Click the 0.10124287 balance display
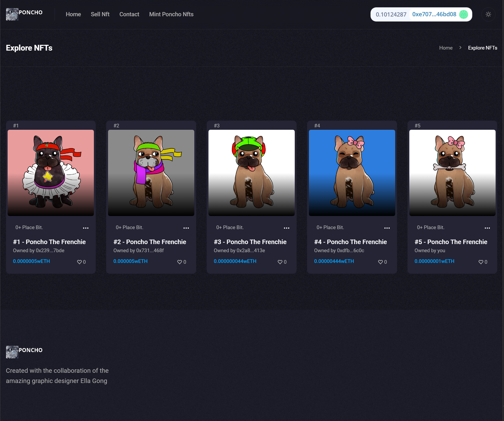Screen dimensions: 504x421 pyautogui.click(x=391, y=14)
